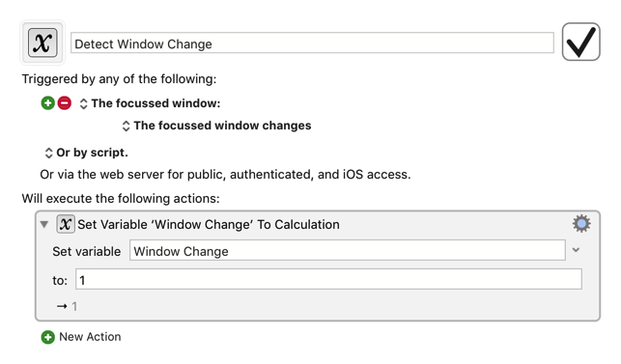Select the Set Variable 'Window Change' action title
621x364 pixels.
[209, 225]
